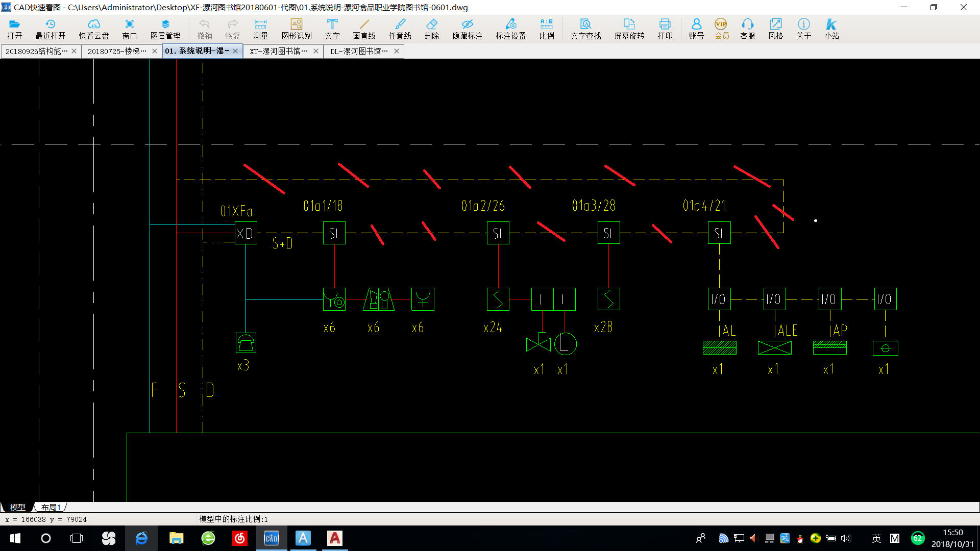Viewport: 980px width, 551px height.
Task: Click the 模型中的标注比例:1 status text
Action: tap(234, 519)
